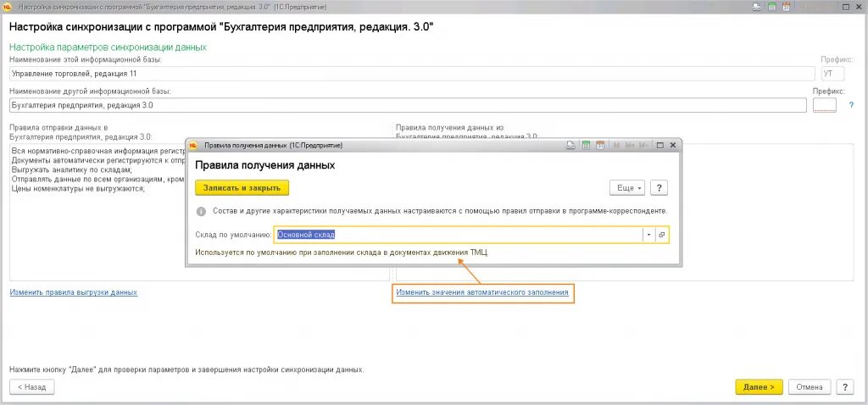Click the Записать и закрыть button
This screenshot has width=868, height=405.
coord(242,188)
